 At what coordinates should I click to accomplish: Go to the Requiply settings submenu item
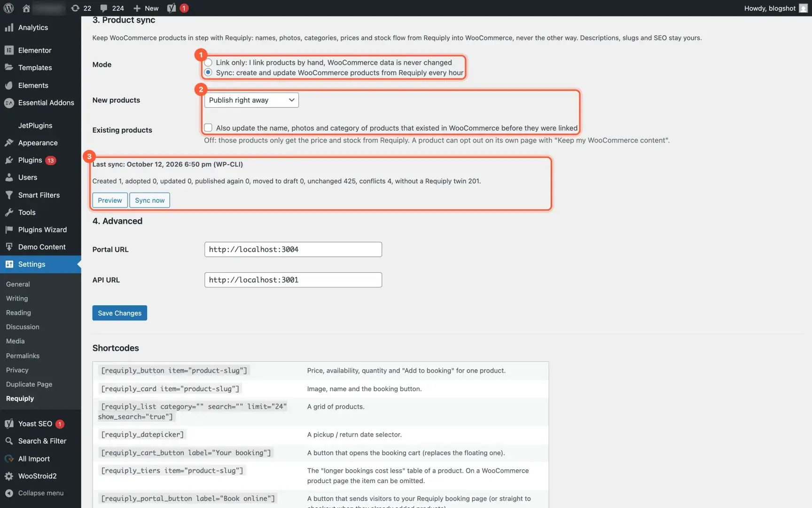point(20,398)
